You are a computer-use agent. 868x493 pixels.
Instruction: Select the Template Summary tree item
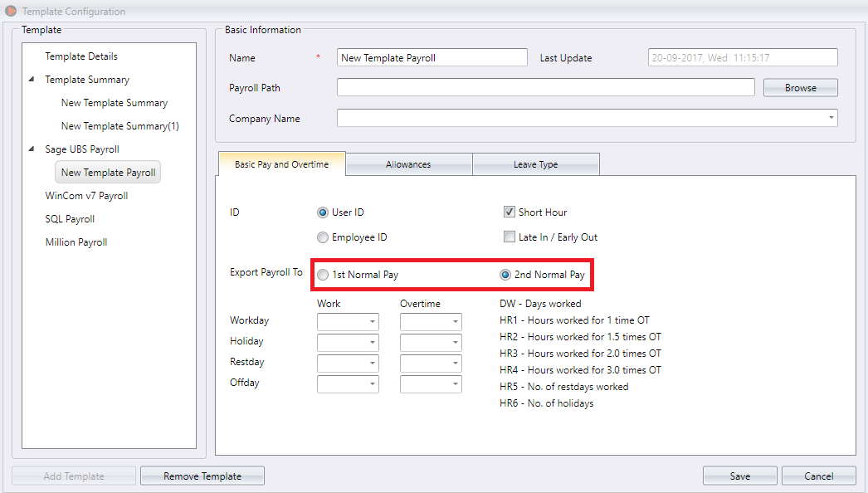[x=87, y=80]
